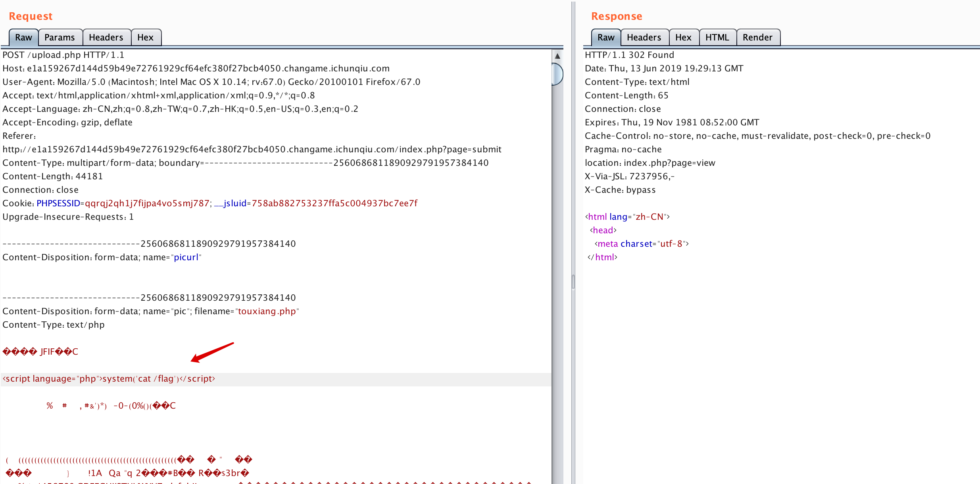This screenshot has height=484, width=980.
Task: Click the PHPSESSID cookie name
Action: (58, 203)
